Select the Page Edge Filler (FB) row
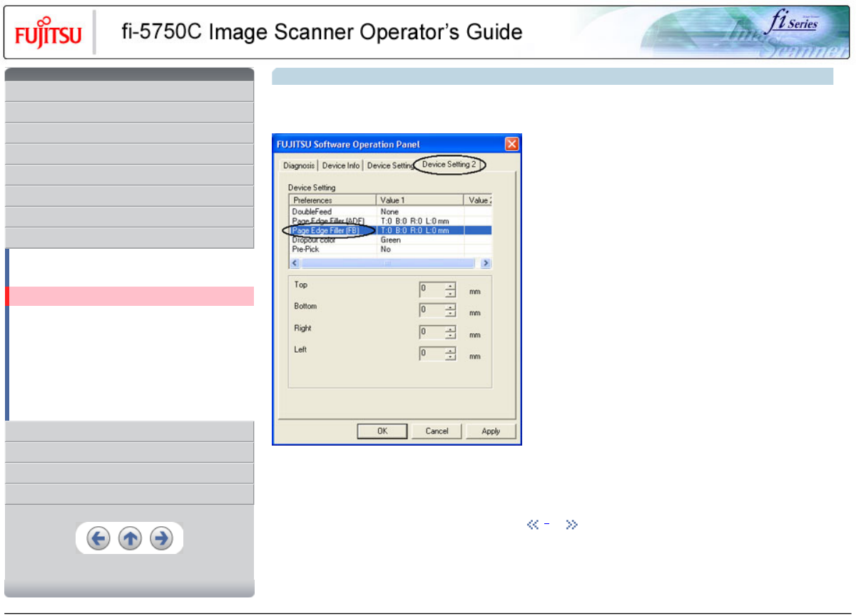The height and width of the screenshot is (616, 856). point(390,230)
